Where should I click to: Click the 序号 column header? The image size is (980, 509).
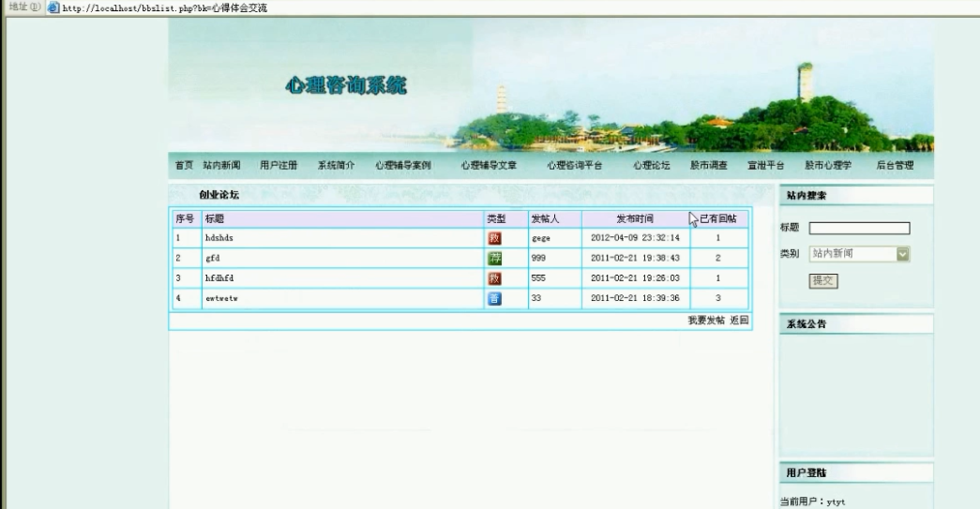185,218
